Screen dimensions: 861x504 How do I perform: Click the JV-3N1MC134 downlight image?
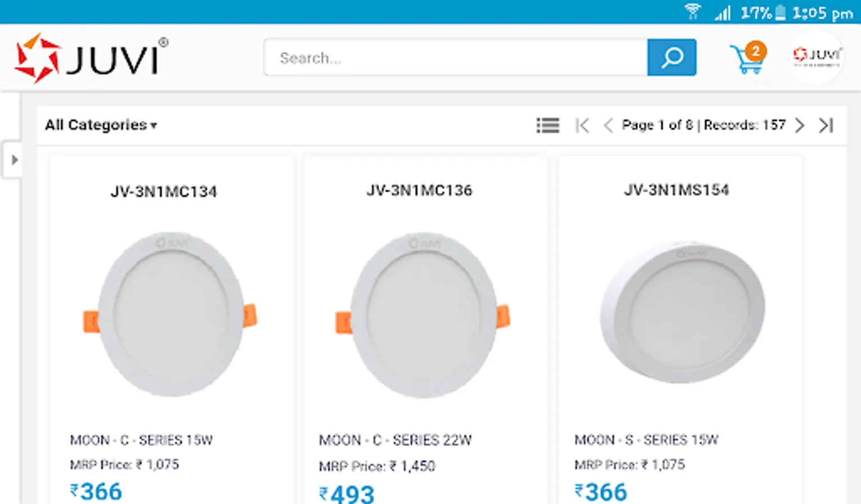click(170, 314)
